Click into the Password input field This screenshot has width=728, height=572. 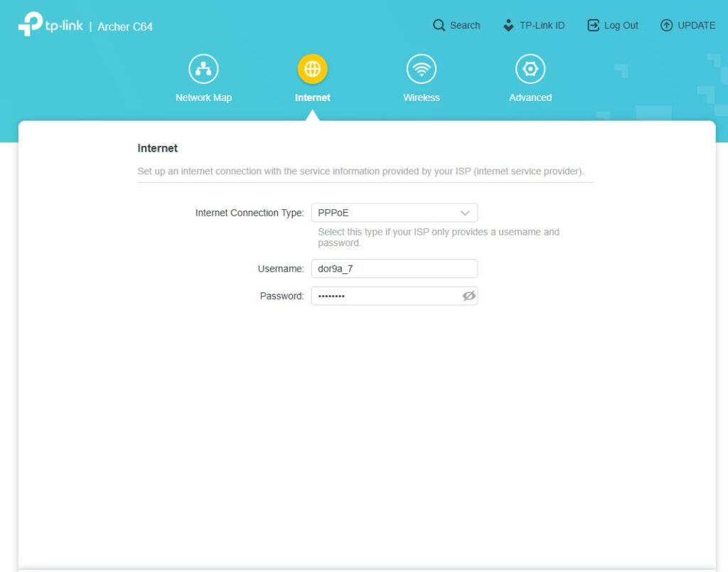384,296
